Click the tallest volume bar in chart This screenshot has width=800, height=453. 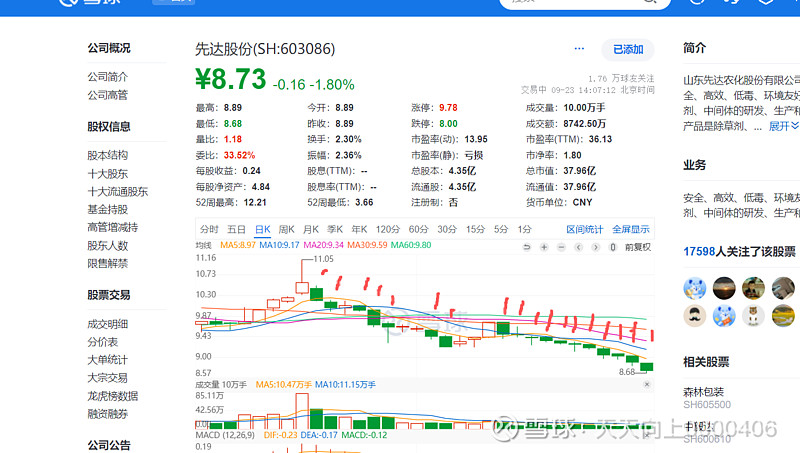click(x=302, y=411)
